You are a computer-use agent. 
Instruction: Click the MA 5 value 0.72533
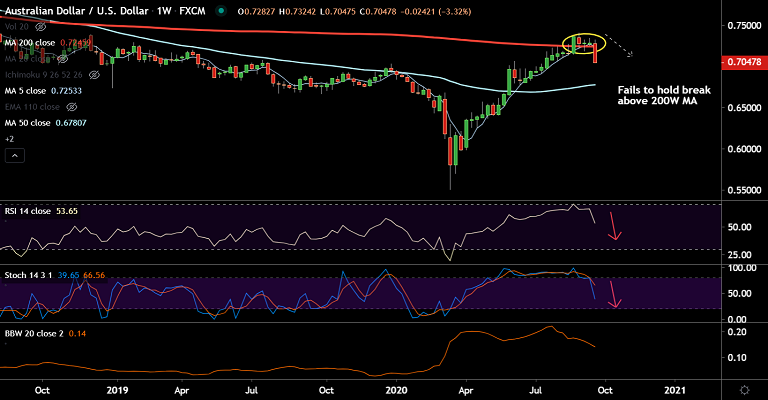tap(66, 91)
